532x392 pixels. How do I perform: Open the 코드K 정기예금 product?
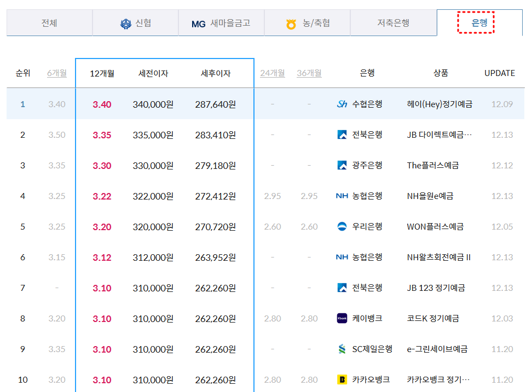click(x=433, y=318)
